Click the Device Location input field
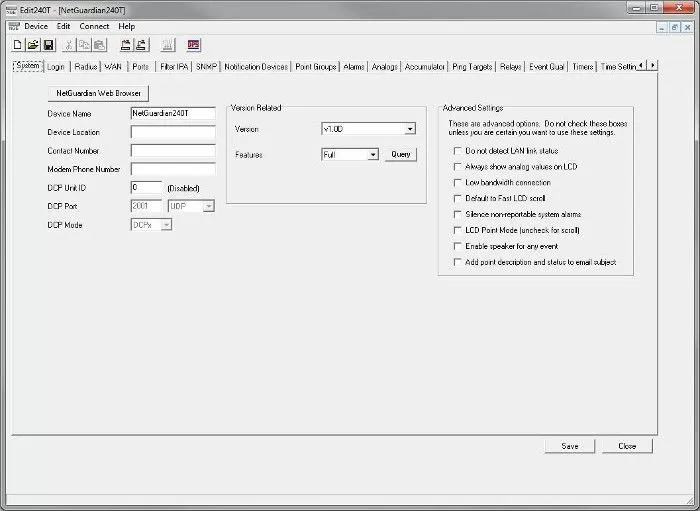This screenshot has width=700, height=511. [173, 132]
